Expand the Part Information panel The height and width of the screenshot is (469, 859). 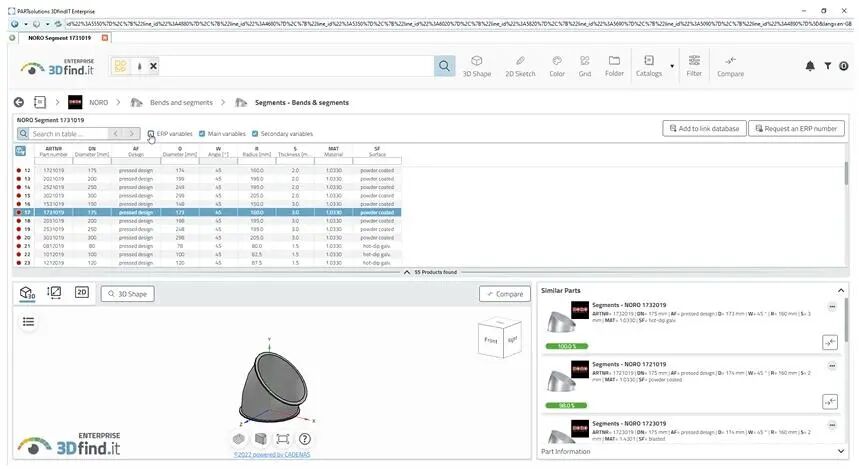[841, 451]
